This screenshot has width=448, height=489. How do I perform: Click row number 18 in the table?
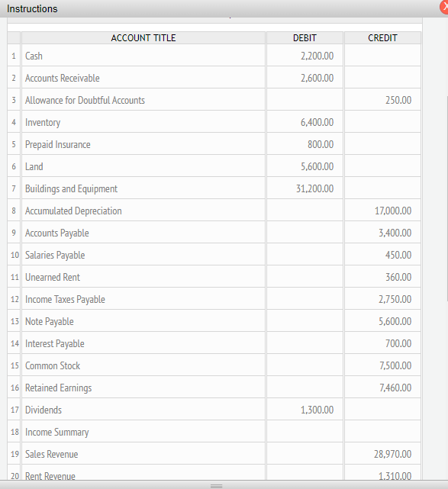tap(15, 433)
